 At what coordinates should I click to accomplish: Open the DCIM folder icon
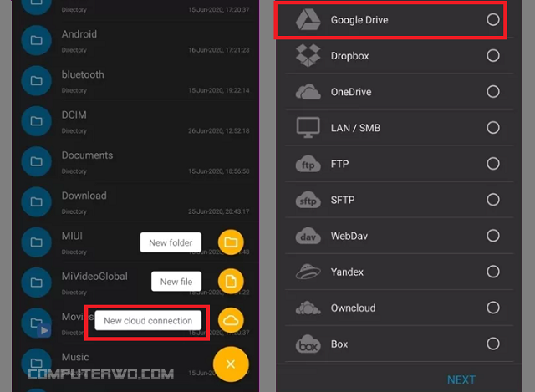(x=36, y=121)
